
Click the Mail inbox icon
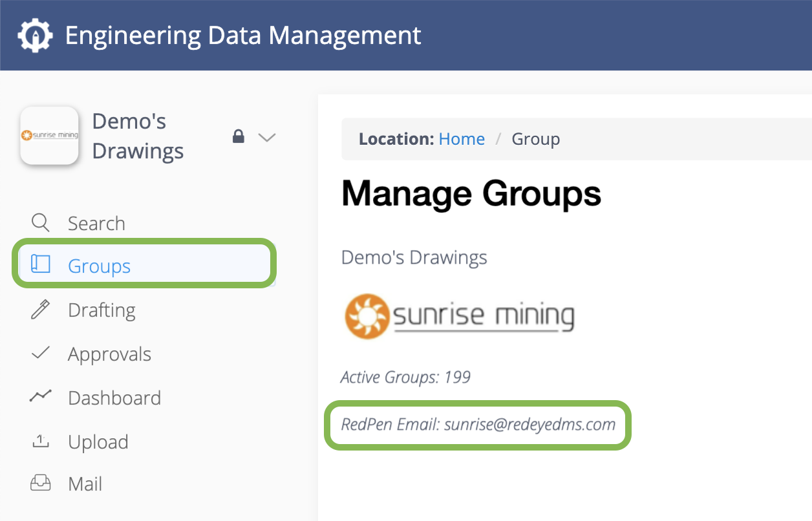40,484
